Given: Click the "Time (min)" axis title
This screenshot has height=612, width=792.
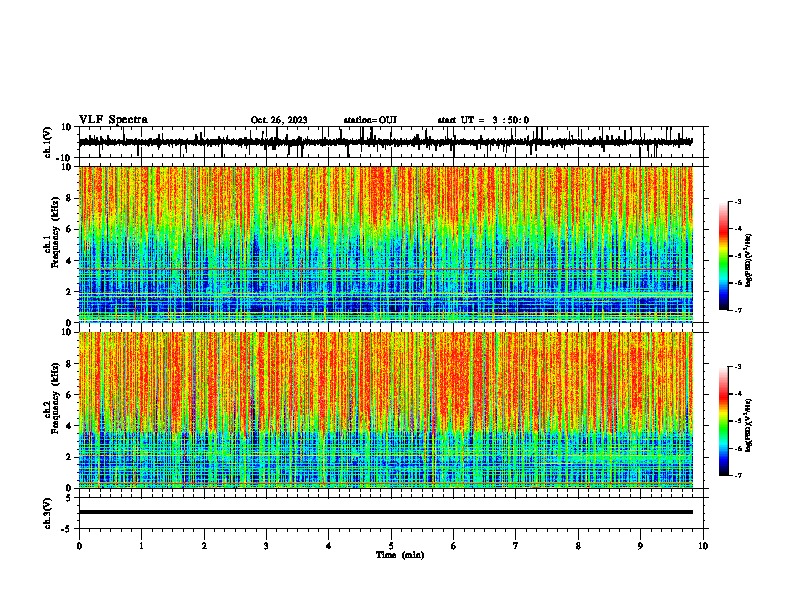Looking at the screenshot, I should [400, 555].
